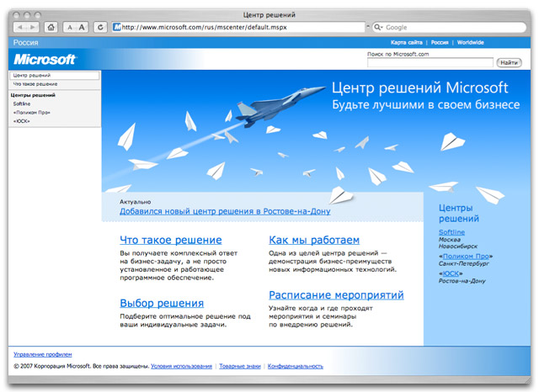Image resolution: width=539 pixels, height=392 pixels.
Task: Click the browser Back arrow button
Action: pos(20,27)
